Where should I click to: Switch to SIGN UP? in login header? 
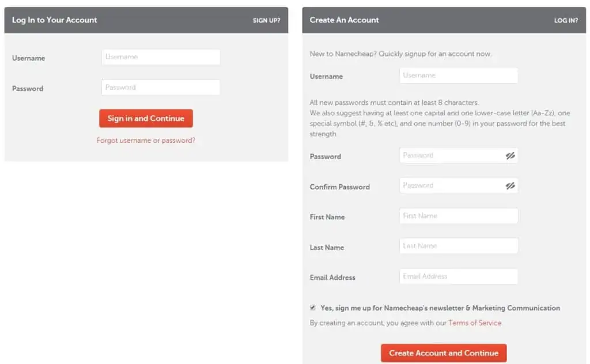266,20
